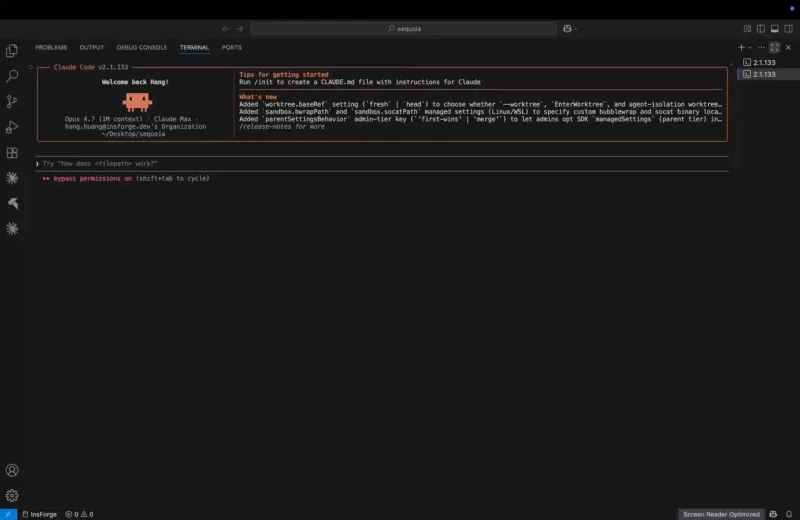Click the "Welcome back Hang!" text
The width and height of the screenshot is (800, 520).
click(135, 82)
